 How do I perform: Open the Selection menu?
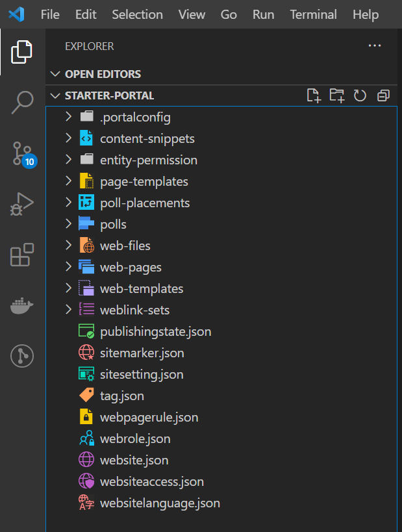[x=137, y=14]
